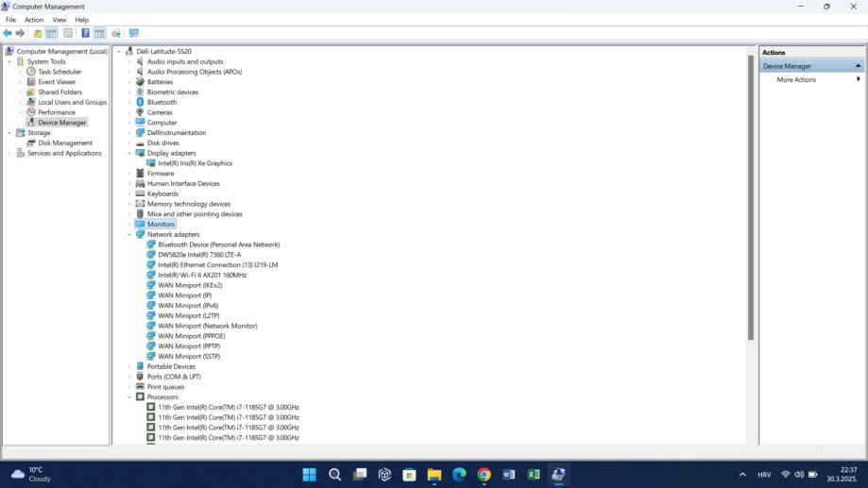
Task: Open Microsoft Word from the taskbar
Action: [x=509, y=474]
